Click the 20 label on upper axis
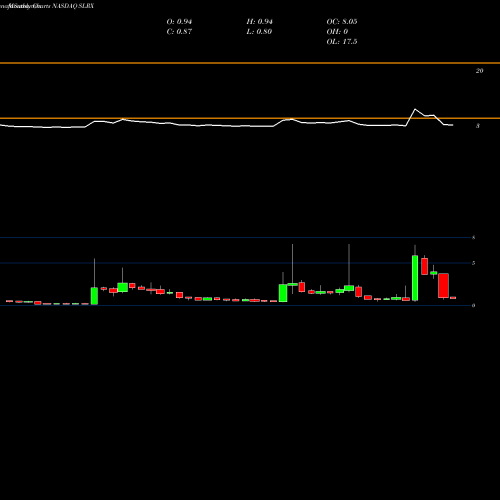The image size is (500, 500). [x=479, y=71]
